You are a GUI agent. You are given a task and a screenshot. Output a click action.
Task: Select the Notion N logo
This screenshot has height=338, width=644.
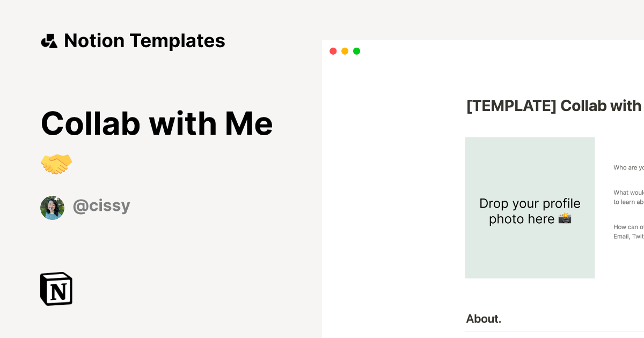pos(56,289)
